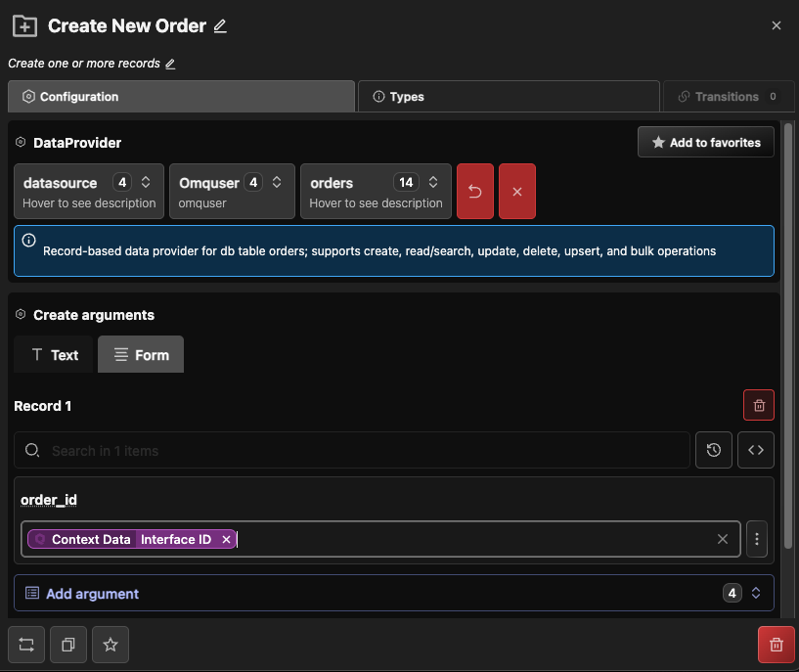
Task: Toggle the star favorite icon in the bottom toolbar
Action: (x=111, y=645)
